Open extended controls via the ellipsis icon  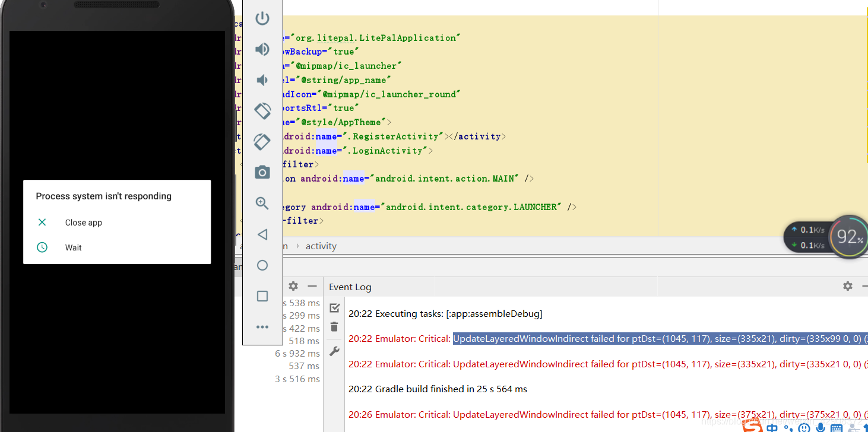point(262,327)
